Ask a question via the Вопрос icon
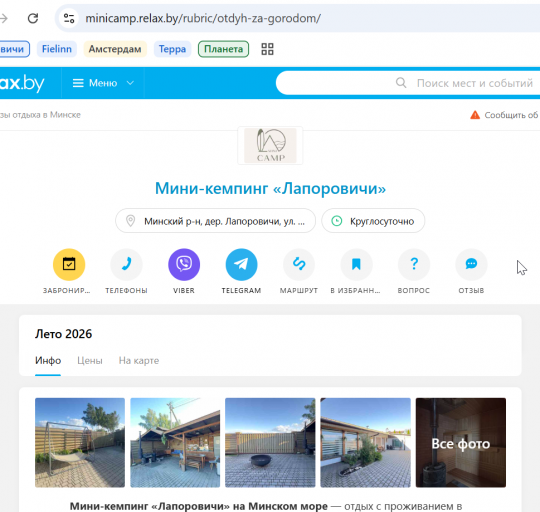The image size is (540, 512). click(414, 264)
